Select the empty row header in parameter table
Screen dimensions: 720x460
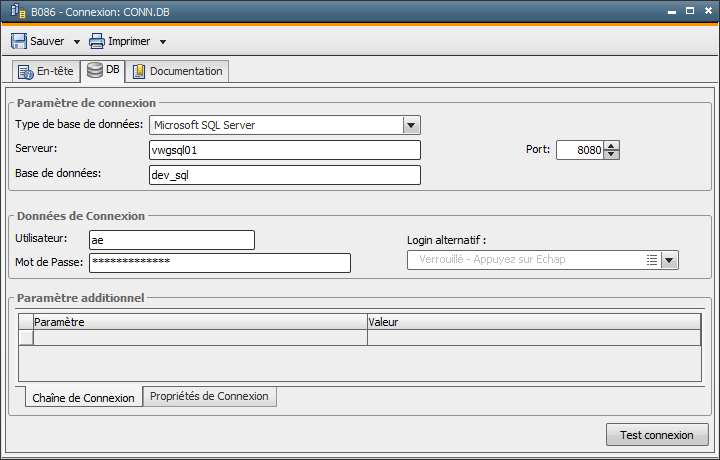(26, 337)
